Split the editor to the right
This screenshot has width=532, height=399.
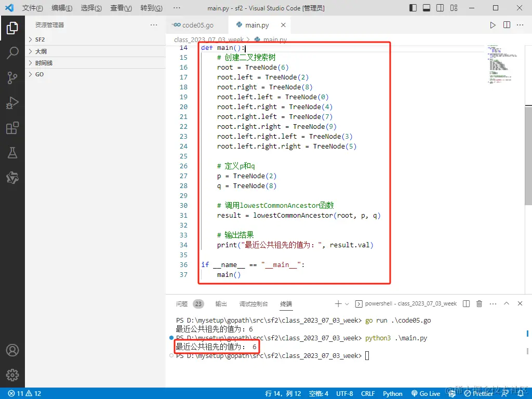507,25
